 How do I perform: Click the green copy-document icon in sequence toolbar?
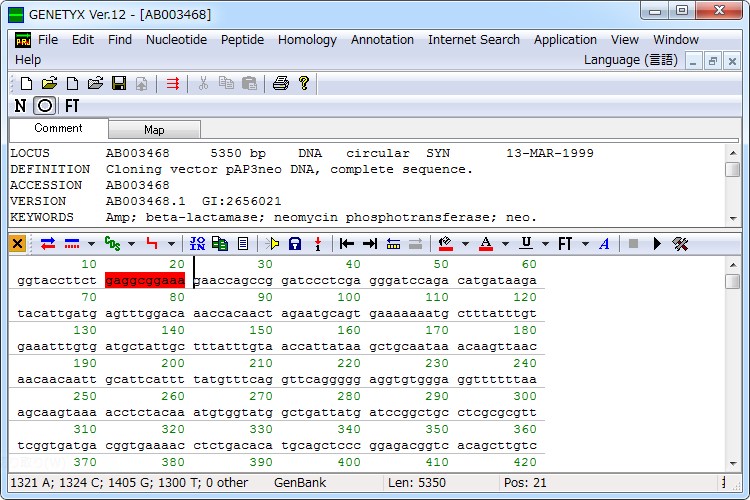220,244
